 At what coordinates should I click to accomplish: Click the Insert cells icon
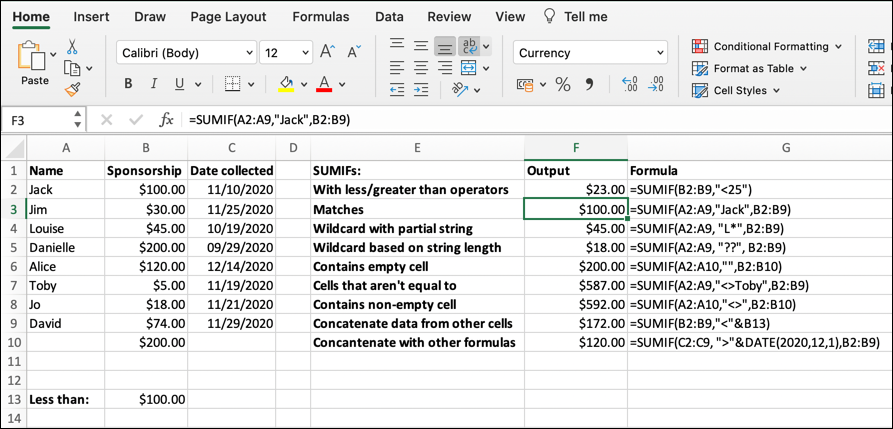876,46
